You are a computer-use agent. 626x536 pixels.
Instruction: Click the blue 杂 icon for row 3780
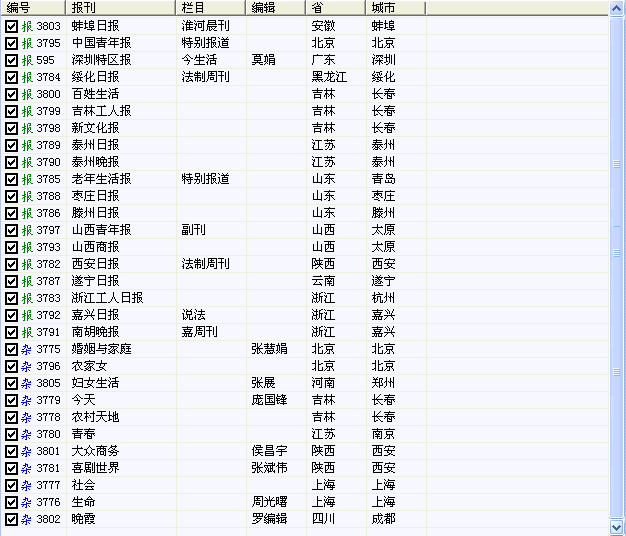click(27, 434)
